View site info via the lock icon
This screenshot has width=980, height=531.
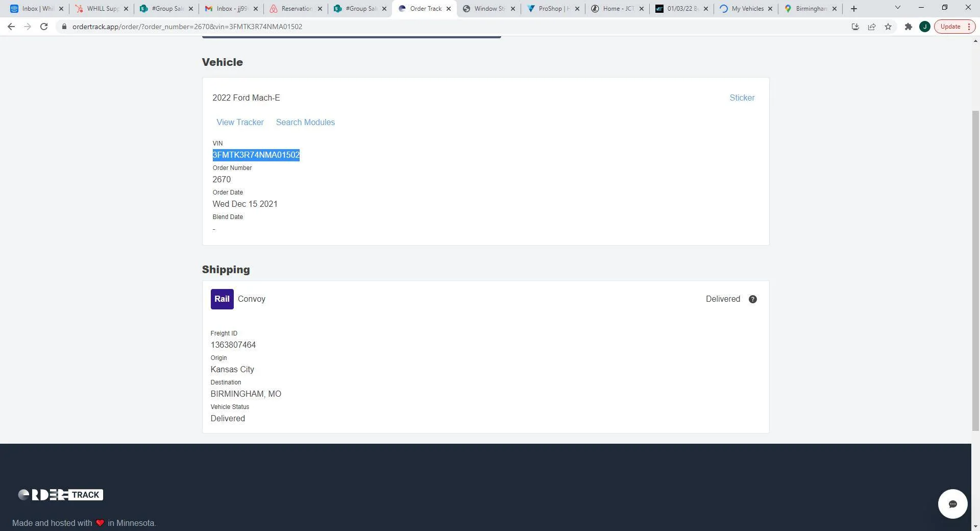[64, 27]
